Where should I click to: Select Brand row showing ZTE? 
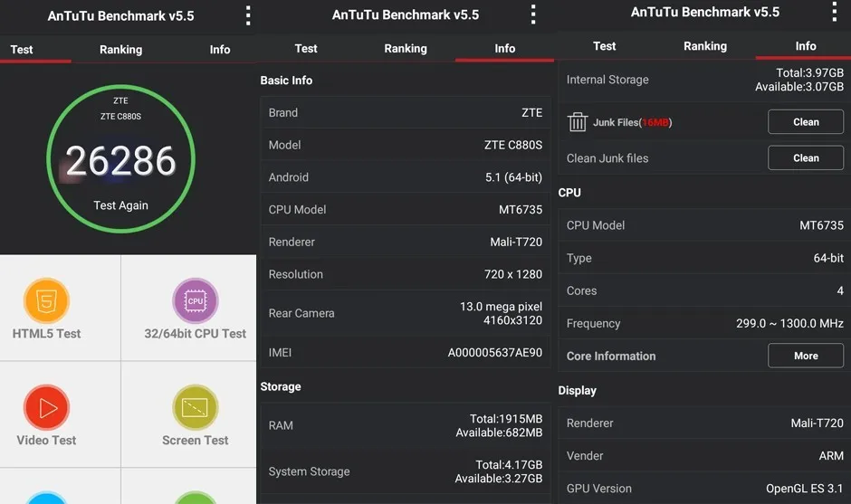[x=406, y=112]
